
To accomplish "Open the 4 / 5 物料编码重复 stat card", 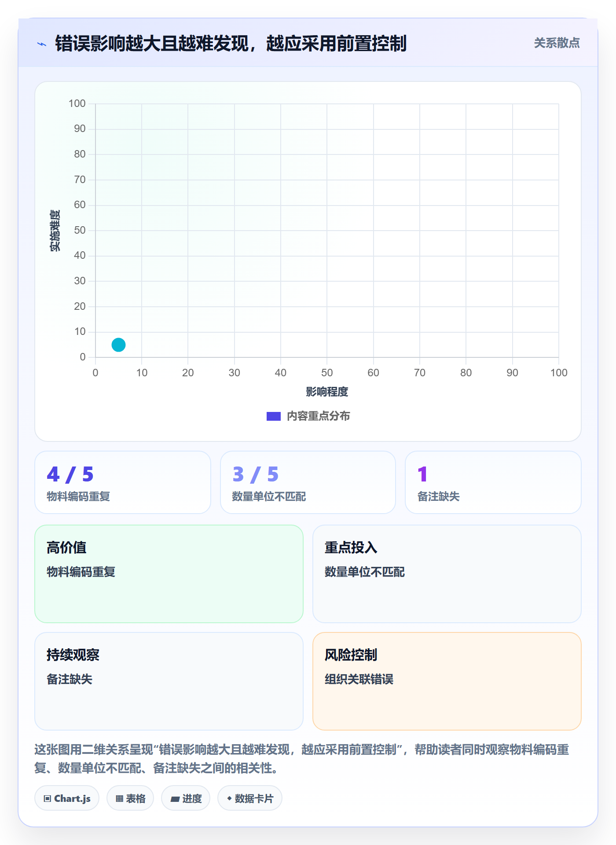I will tap(123, 482).
